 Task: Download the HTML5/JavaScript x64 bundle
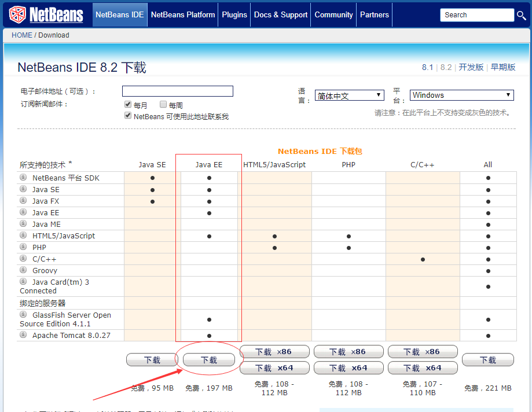pyautogui.click(x=274, y=368)
